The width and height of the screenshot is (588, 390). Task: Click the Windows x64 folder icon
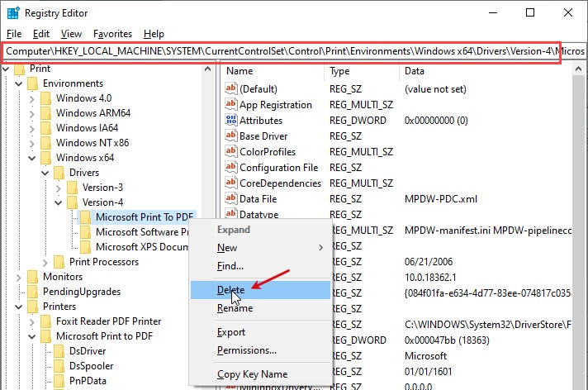coord(45,158)
